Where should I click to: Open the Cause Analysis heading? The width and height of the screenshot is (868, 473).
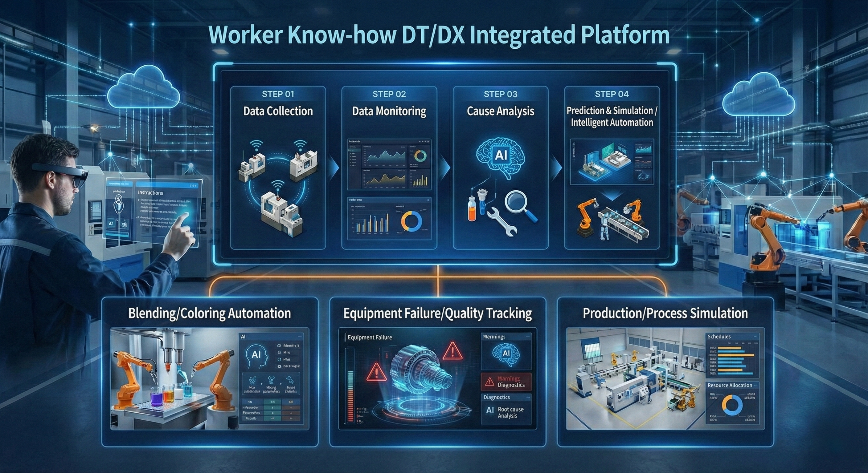pyautogui.click(x=500, y=111)
